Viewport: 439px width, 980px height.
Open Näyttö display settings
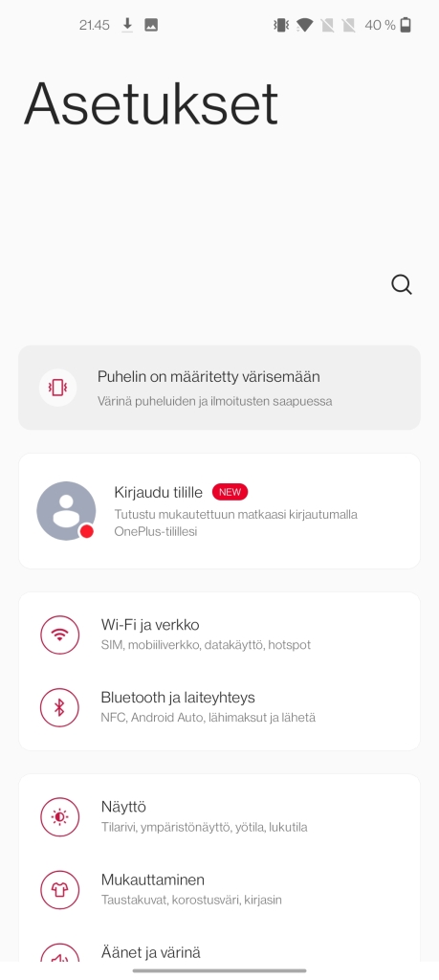pos(219,817)
